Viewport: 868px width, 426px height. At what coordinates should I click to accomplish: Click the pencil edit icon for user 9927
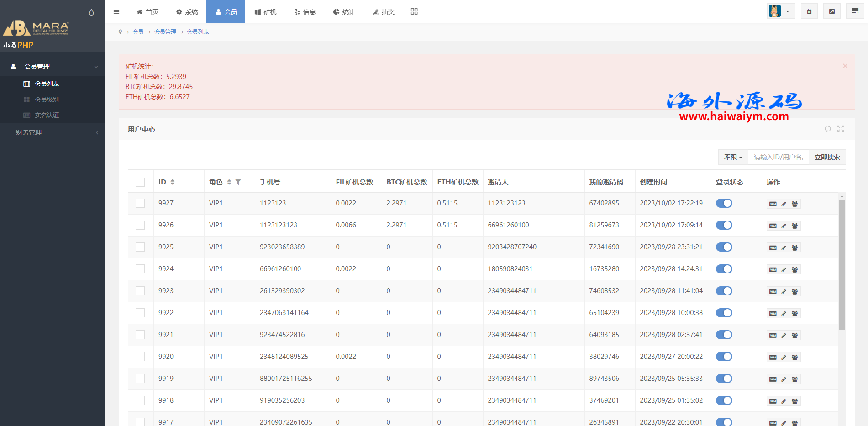[x=784, y=204]
